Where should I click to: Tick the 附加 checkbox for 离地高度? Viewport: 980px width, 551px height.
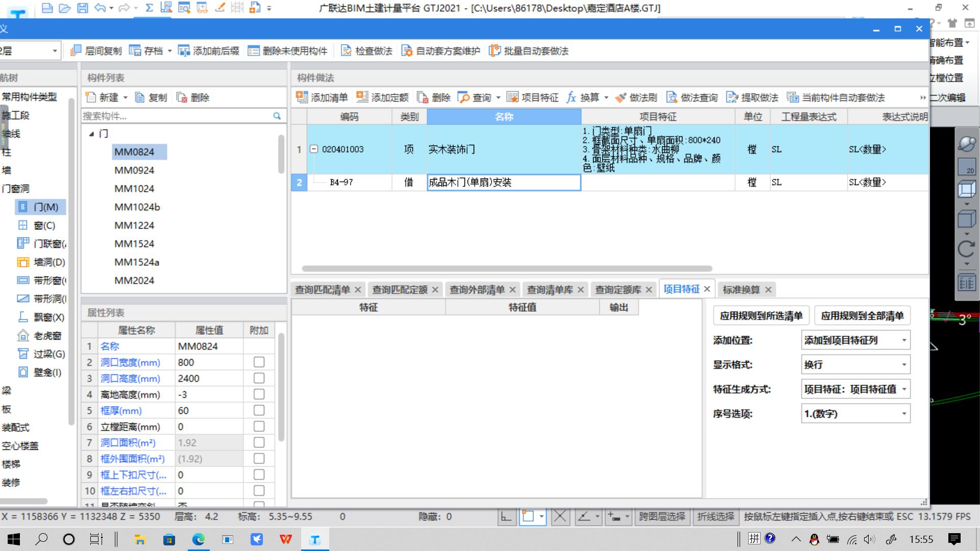pos(259,394)
